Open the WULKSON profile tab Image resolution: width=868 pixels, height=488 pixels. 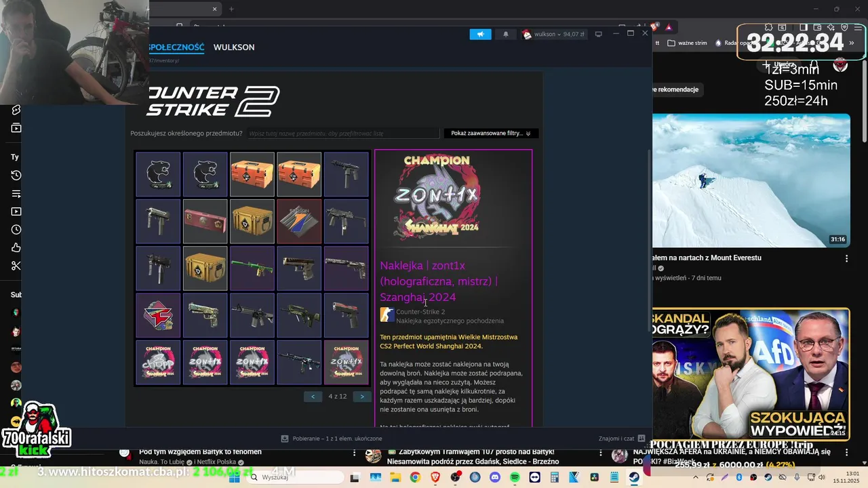[234, 47]
